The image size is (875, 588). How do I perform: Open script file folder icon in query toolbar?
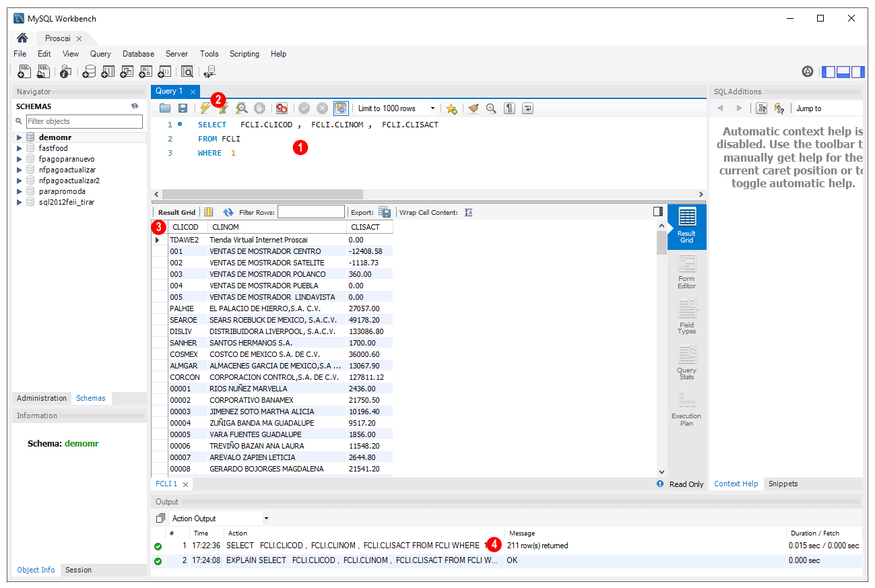point(165,108)
